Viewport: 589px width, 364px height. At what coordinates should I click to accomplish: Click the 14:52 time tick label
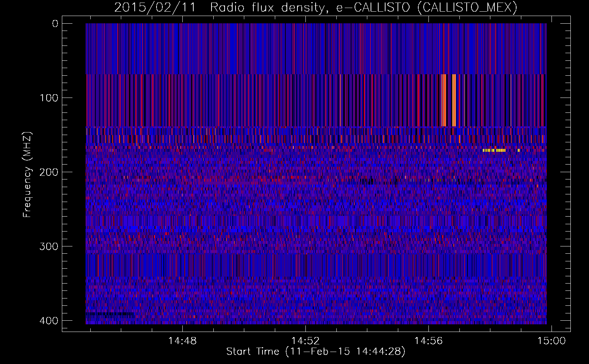(x=305, y=341)
